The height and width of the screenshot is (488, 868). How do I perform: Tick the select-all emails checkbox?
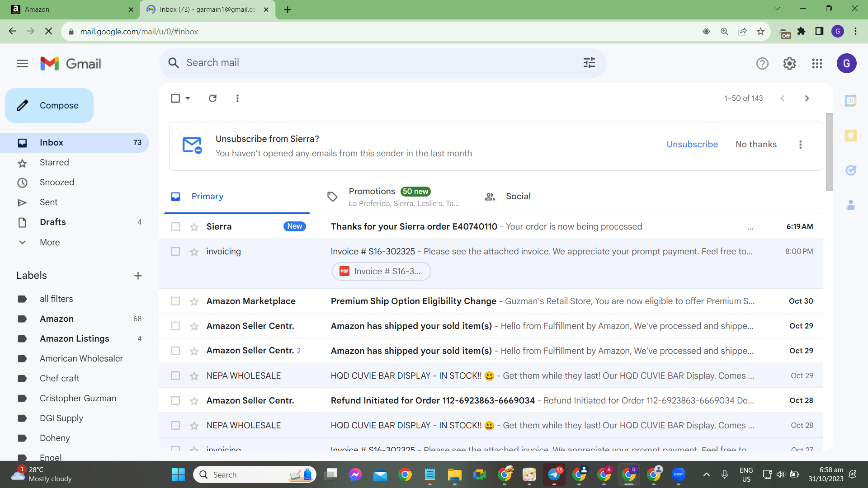pos(175,98)
